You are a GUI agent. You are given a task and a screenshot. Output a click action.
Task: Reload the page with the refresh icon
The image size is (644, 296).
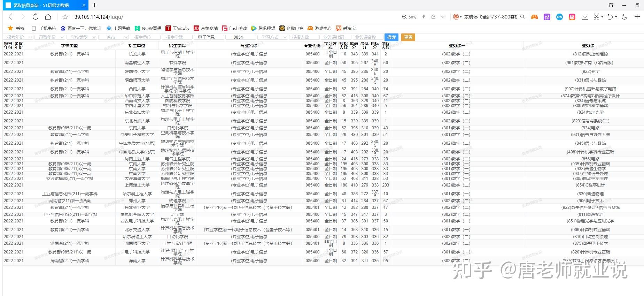36,16
